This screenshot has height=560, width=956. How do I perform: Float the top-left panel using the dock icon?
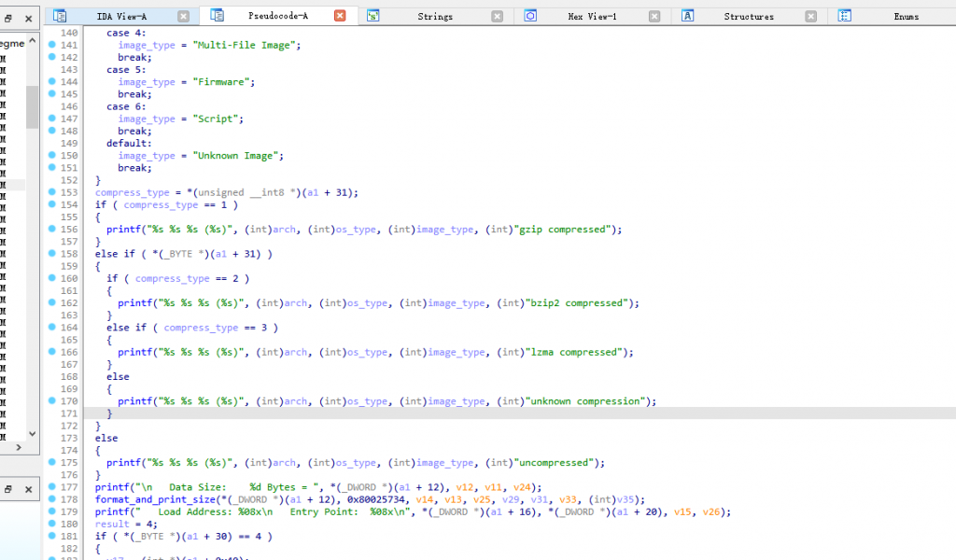pyautogui.click(x=9, y=18)
